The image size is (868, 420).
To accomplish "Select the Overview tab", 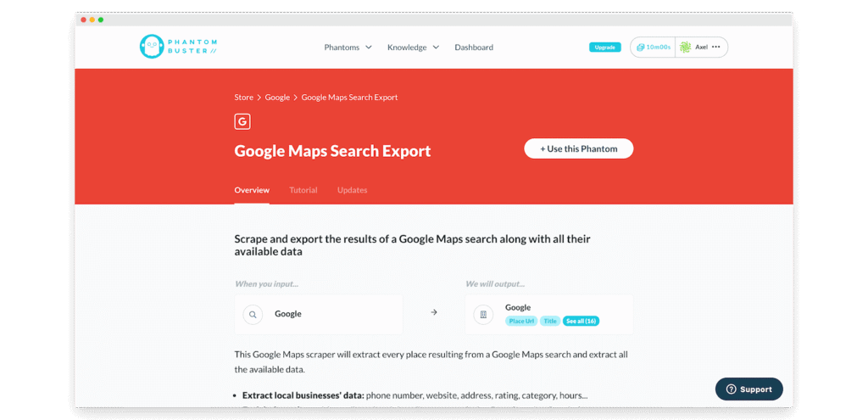I will tap(252, 190).
